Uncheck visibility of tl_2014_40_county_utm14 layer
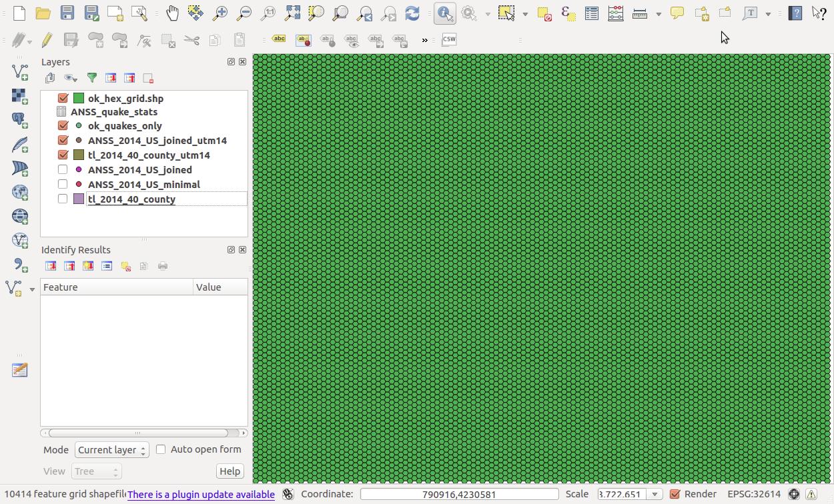This screenshot has height=504, width=834. [63, 155]
